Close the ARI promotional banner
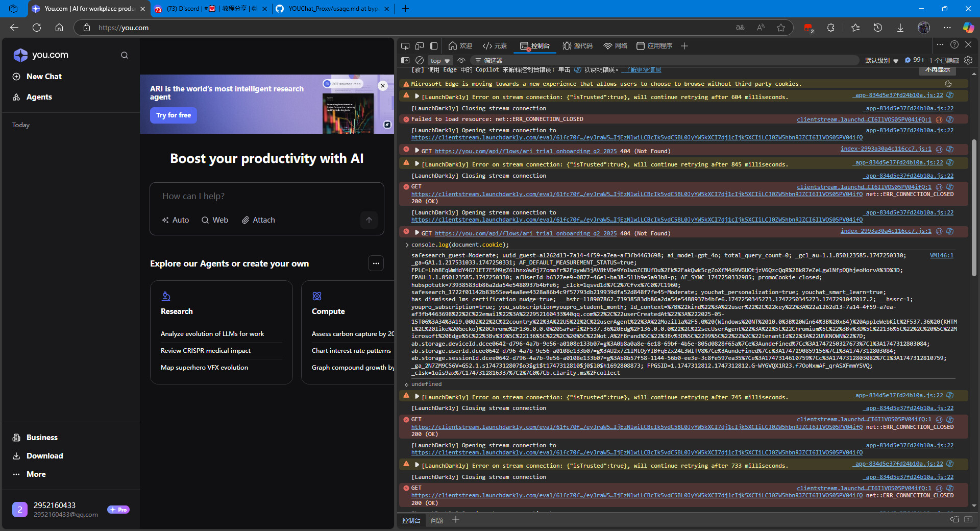980x531 pixels. point(383,86)
